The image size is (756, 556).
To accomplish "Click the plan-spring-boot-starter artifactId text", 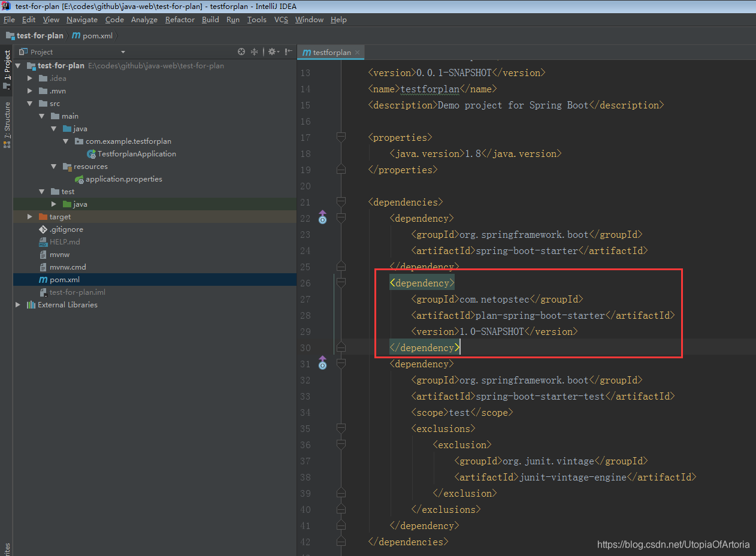I will click(x=540, y=315).
